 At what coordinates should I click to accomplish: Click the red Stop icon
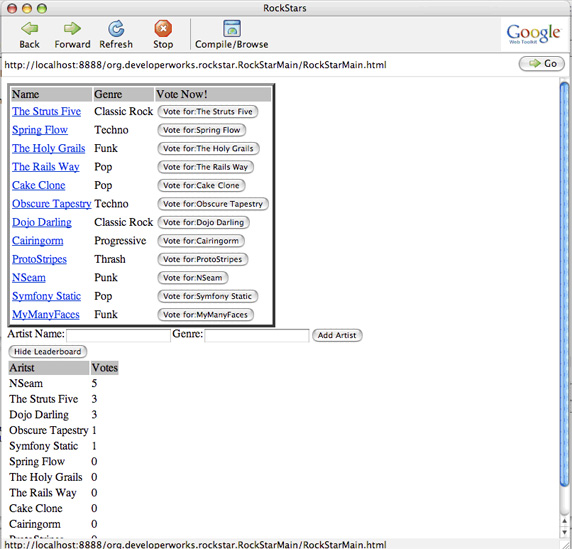tap(163, 28)
